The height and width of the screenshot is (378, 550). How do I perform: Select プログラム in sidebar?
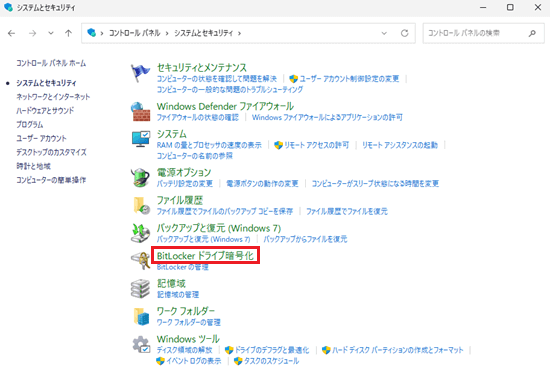(x=29, y=125)
